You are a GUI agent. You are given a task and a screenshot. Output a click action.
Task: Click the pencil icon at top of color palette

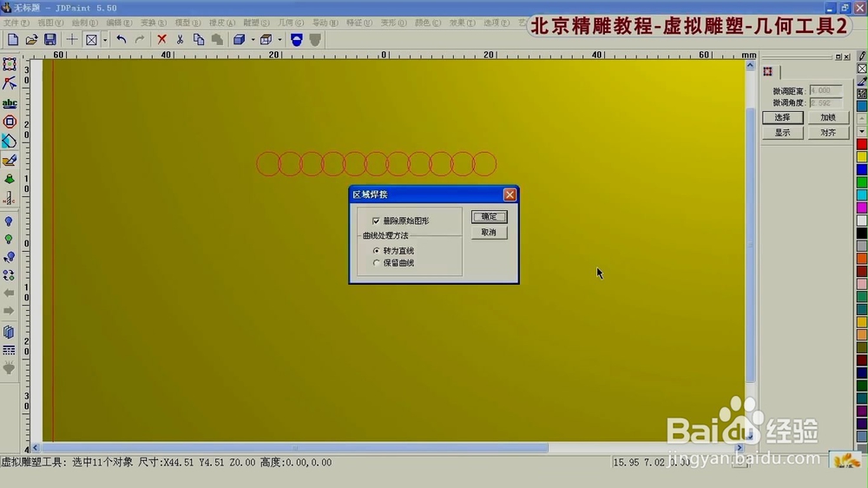tap(862, 56)
